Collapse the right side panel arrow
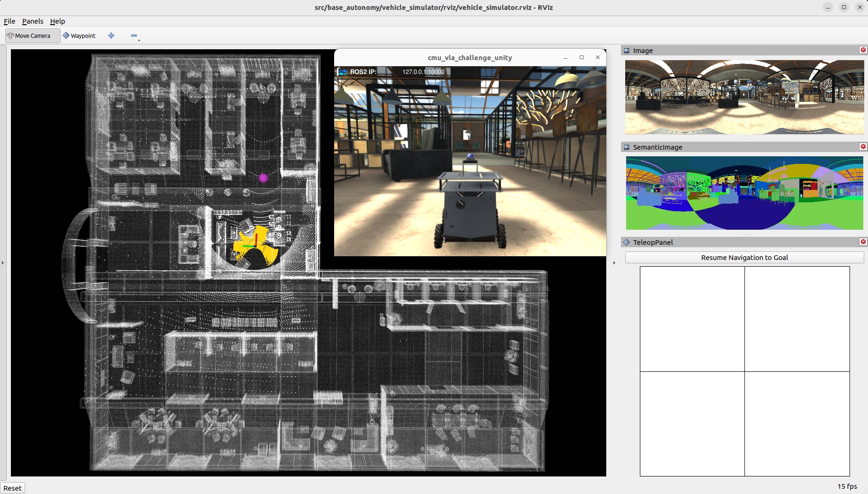Screen dimensions: 868x494 click(x=614, y=263)
